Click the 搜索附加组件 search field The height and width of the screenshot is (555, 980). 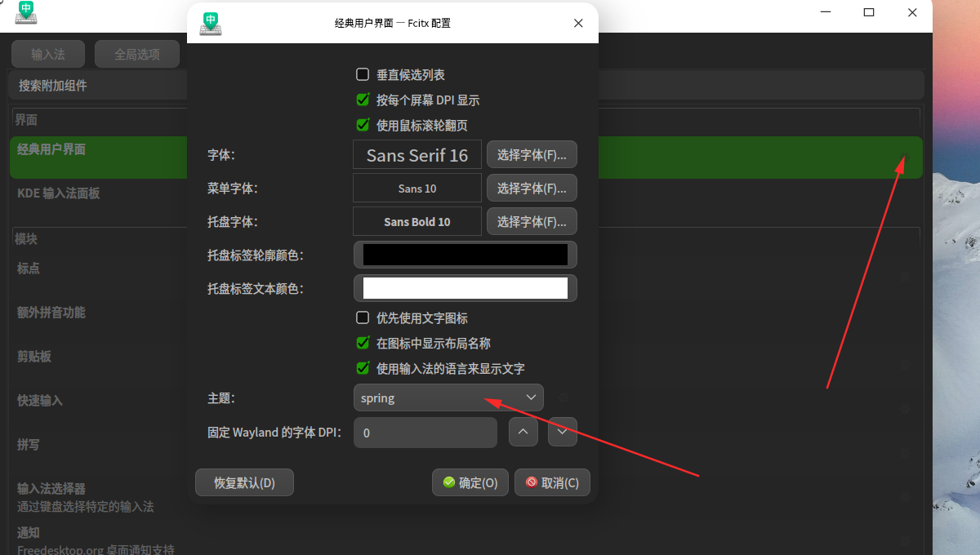click(465, 85)
